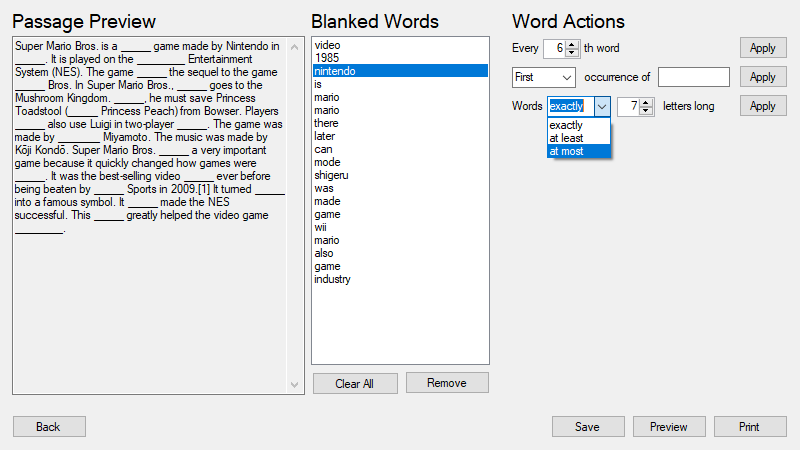Select 'video' in the Blanked Words list
This screenshot has width=800, height=450.
coord(400,45)
